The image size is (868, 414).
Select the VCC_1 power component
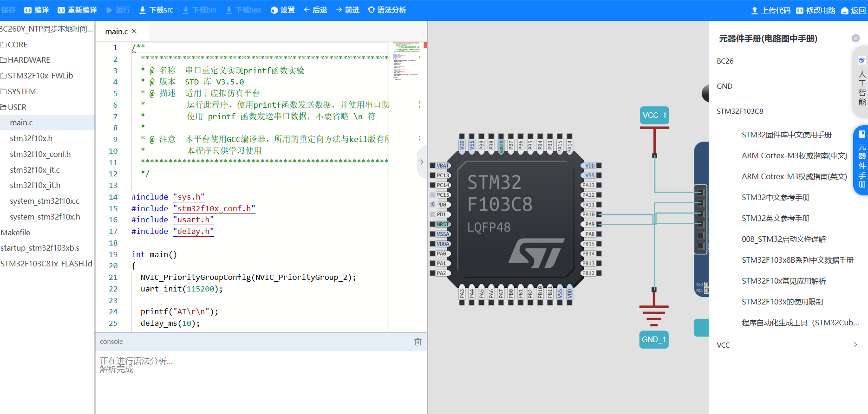click(654, 115)
